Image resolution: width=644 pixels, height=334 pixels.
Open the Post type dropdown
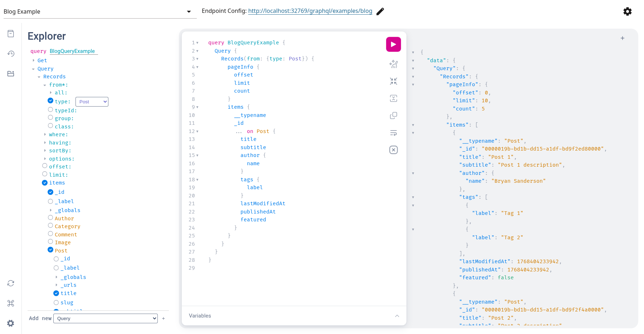92,102
